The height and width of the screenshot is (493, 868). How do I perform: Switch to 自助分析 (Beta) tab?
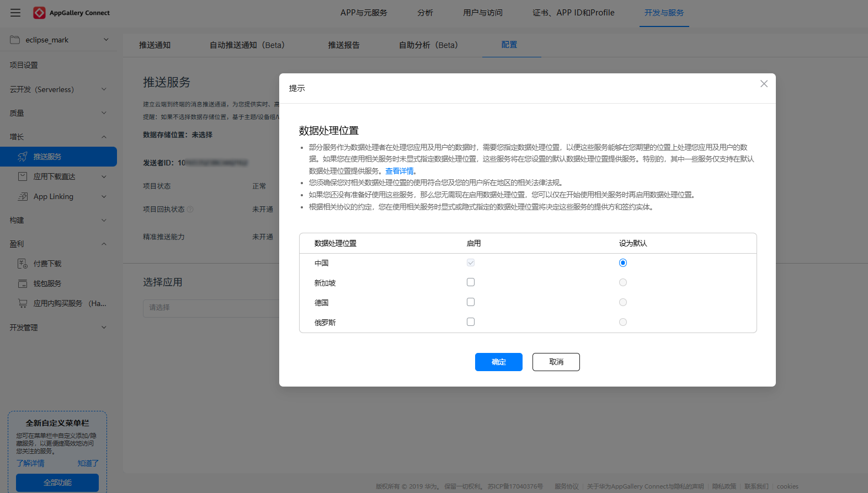pyautogui.click(x=429, y=45)
